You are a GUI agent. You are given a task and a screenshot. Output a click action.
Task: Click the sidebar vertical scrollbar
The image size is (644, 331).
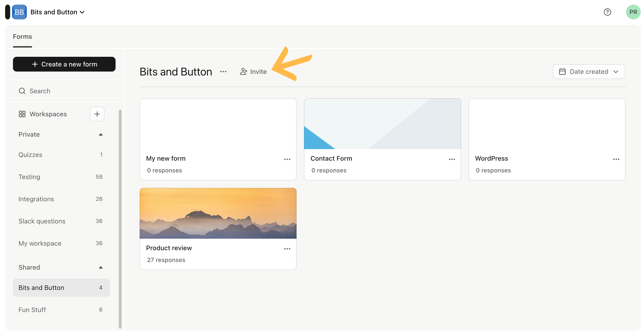[x=120, y=219]
